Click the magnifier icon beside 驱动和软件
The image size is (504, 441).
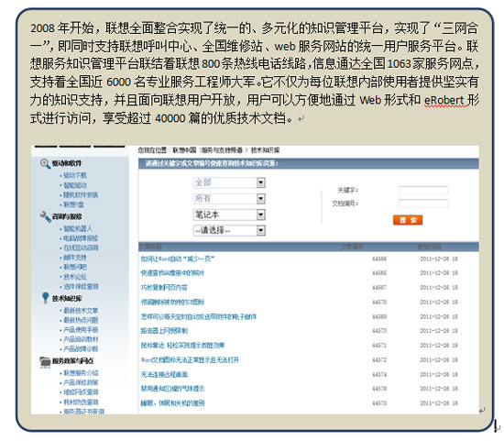coord(45,164)
